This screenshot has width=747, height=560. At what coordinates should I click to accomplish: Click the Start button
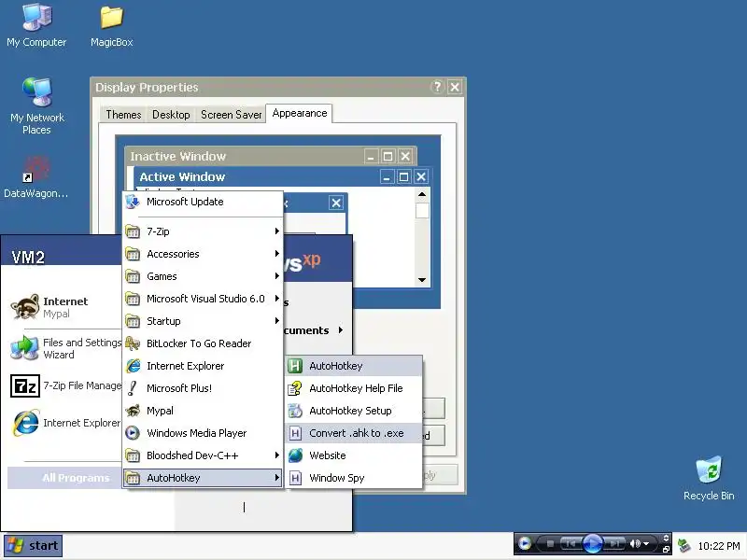[x=33, y=545]
